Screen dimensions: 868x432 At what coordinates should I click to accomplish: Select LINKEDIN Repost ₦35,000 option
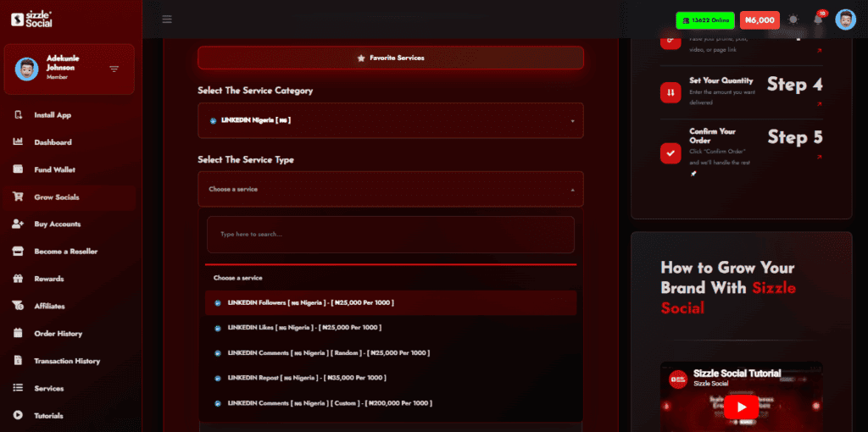[x=391, y=378]
